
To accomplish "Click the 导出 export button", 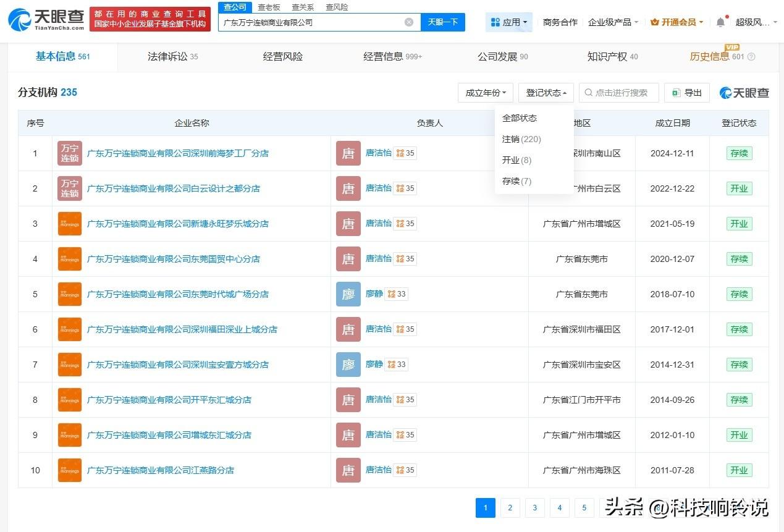I will click(686, 93).
